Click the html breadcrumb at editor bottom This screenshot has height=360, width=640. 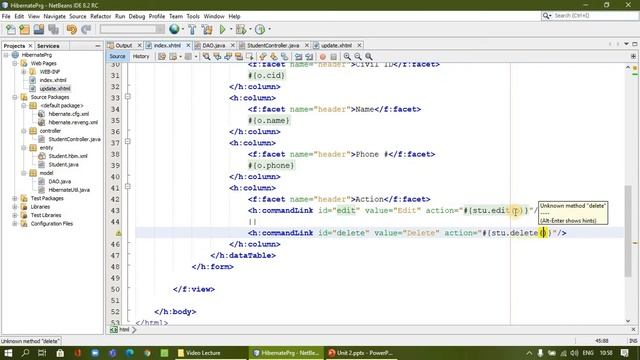tap(124, 329)
